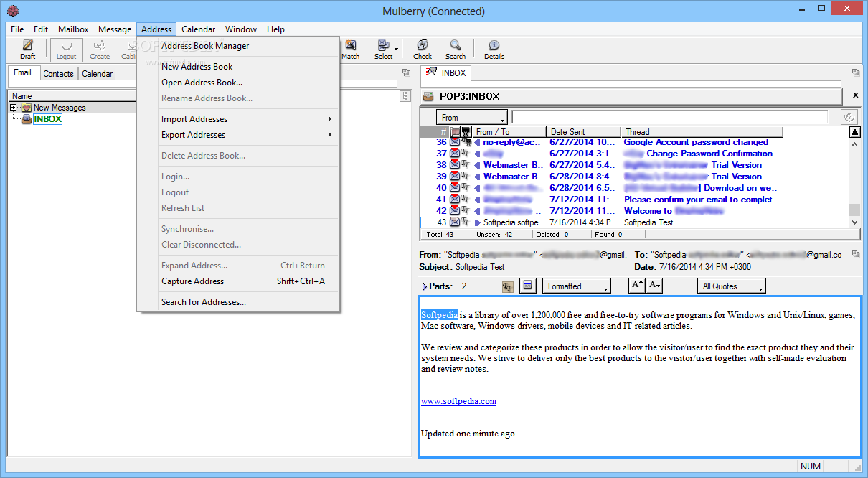Open the All Quotes dropdown
868x478 pixels.
tap(732, 286)
